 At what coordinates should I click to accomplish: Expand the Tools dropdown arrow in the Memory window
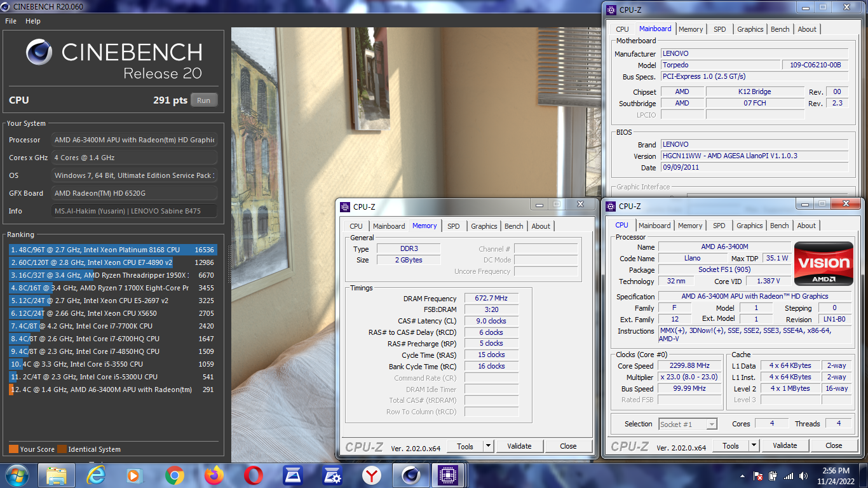[x=488, y=446]
